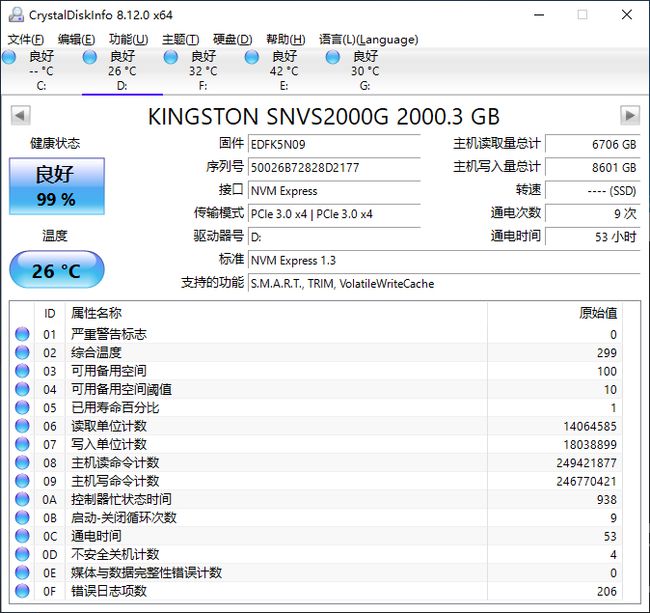This screenshot has height=613, width=650.
Task: Click the disk title KINGSTON SNVS2000G 2000.3 GB
Action: click(x=324, y=116)
